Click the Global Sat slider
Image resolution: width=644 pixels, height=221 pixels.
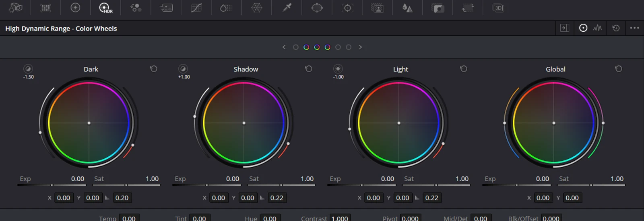click(591, 185)
